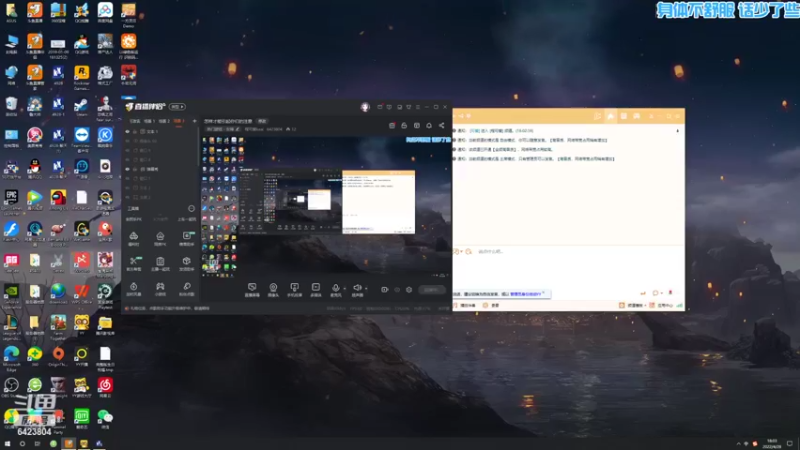Image resolution: width=800 pixels, height=450 pixels.
Task: Open the camera source icon in bottom toolbar
Action: (273, 288)
